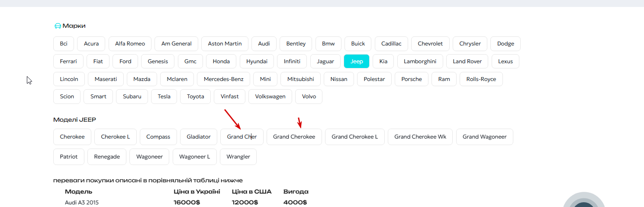Select the Compass model
Viewport: 644px width, 207px height.
(158, 137)
